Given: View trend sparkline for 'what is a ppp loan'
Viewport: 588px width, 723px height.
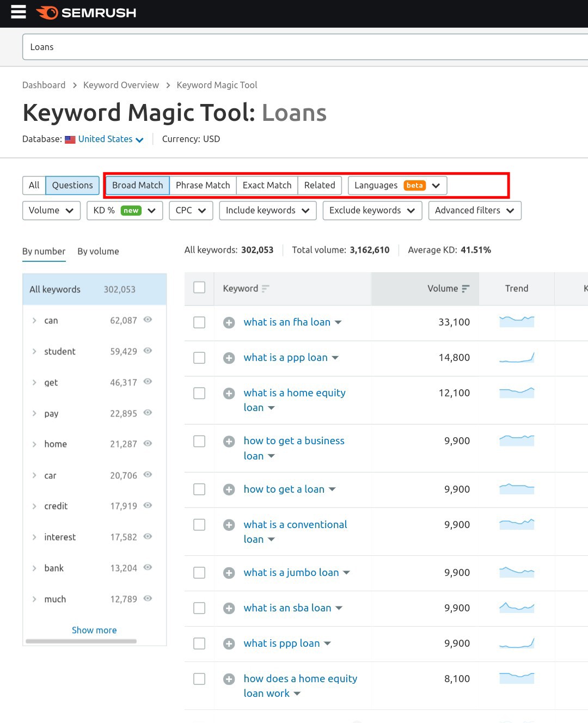Looking at the screenshot, I should (x=517, y=357).
